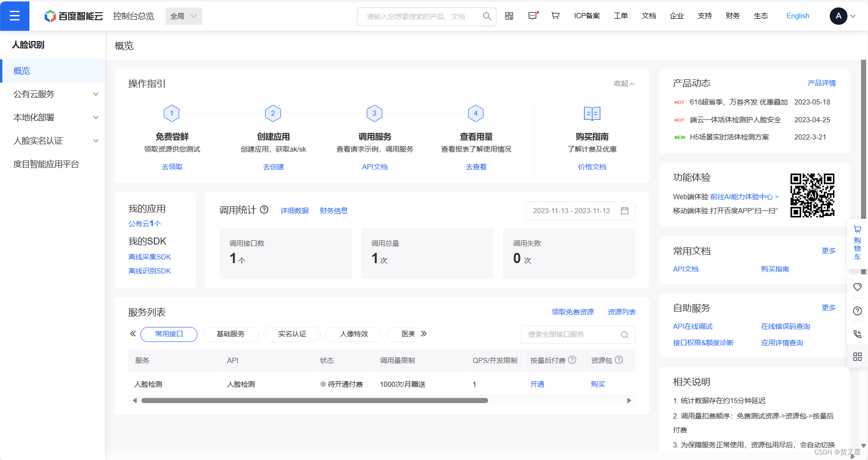Click step 2 hexagon icon

(x=273, y=113)
